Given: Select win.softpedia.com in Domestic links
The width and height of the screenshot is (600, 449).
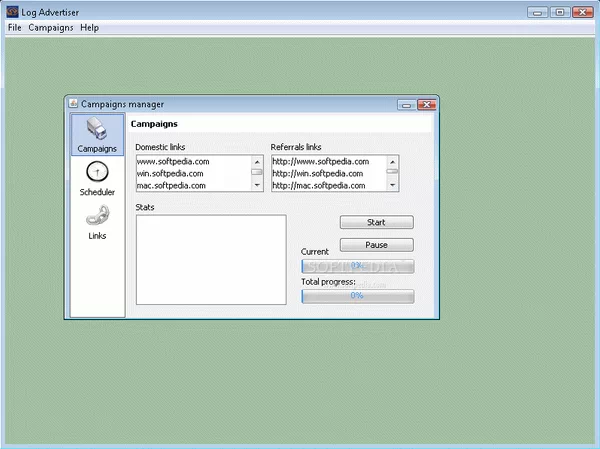Looking at the screenshot, I should (170, 173).
